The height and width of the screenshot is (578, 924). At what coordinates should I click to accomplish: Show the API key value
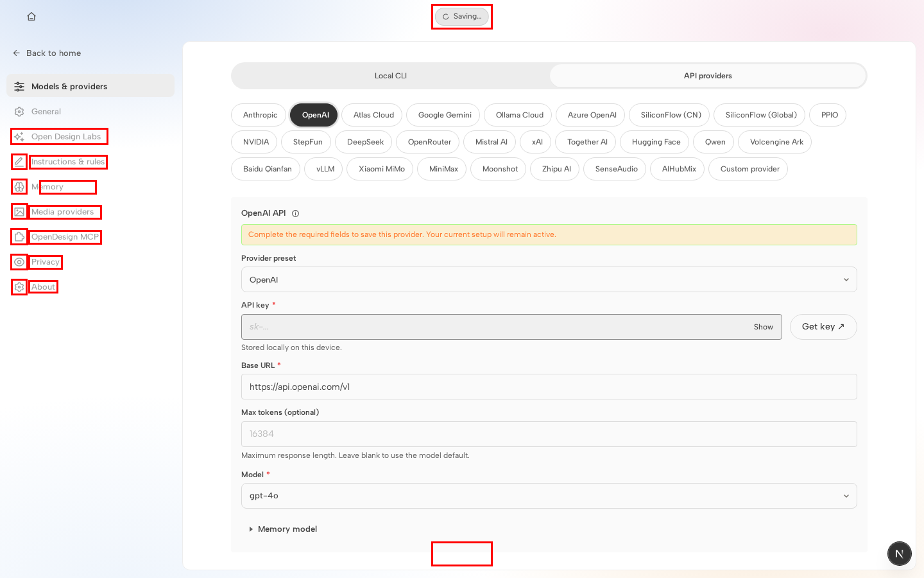pos(763,327)
